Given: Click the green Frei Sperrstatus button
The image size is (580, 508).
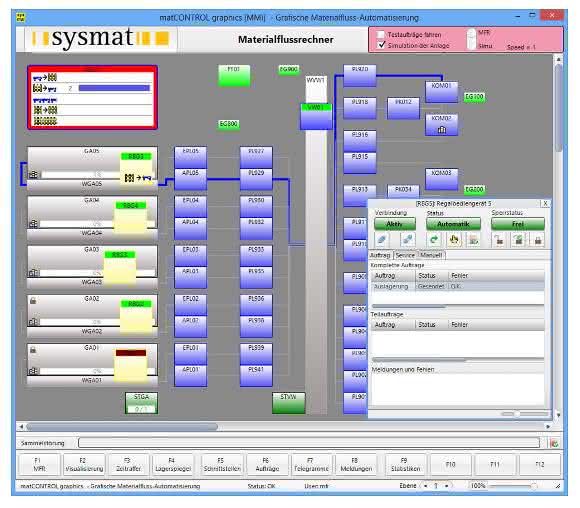Looking at the screenshot, I should (518, 224).
